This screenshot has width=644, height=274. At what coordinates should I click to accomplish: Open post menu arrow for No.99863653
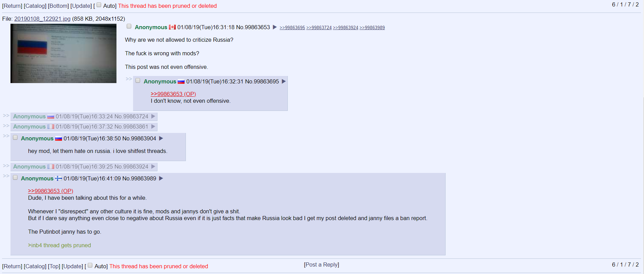275,27
